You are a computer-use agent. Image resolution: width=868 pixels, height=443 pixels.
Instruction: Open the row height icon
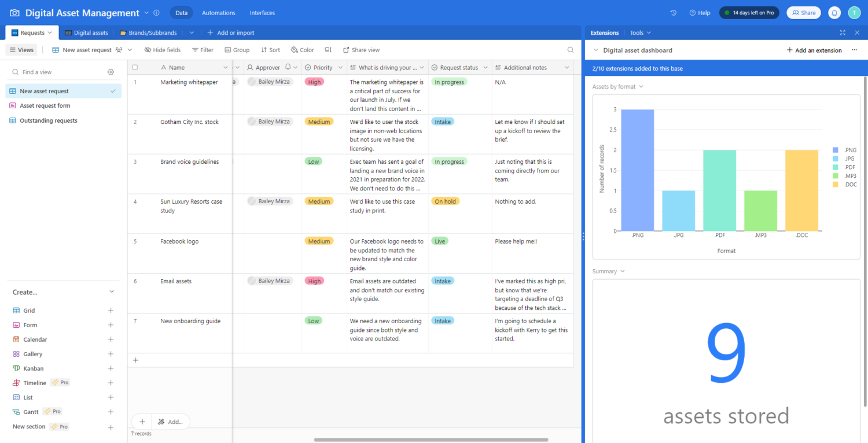click(x=328, y=50)
